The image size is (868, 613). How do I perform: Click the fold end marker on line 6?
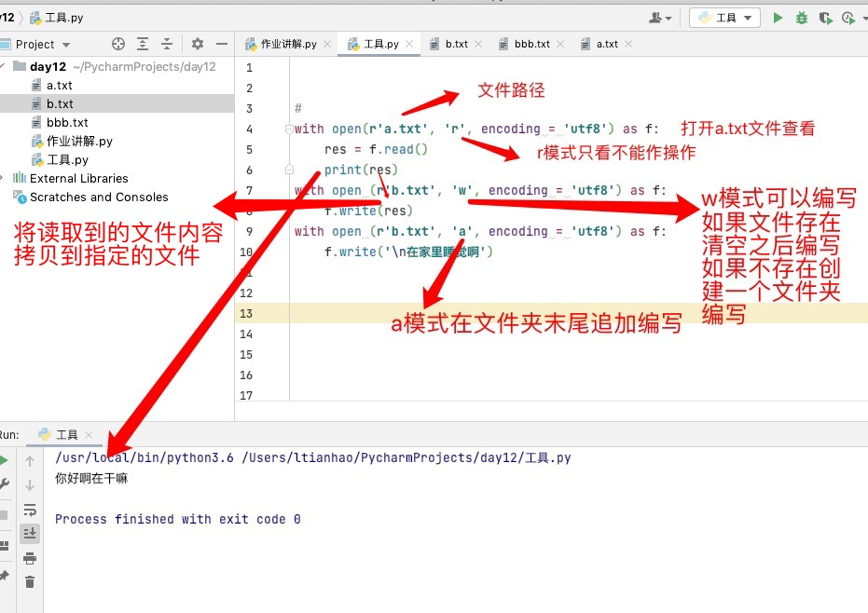[289, 170]
